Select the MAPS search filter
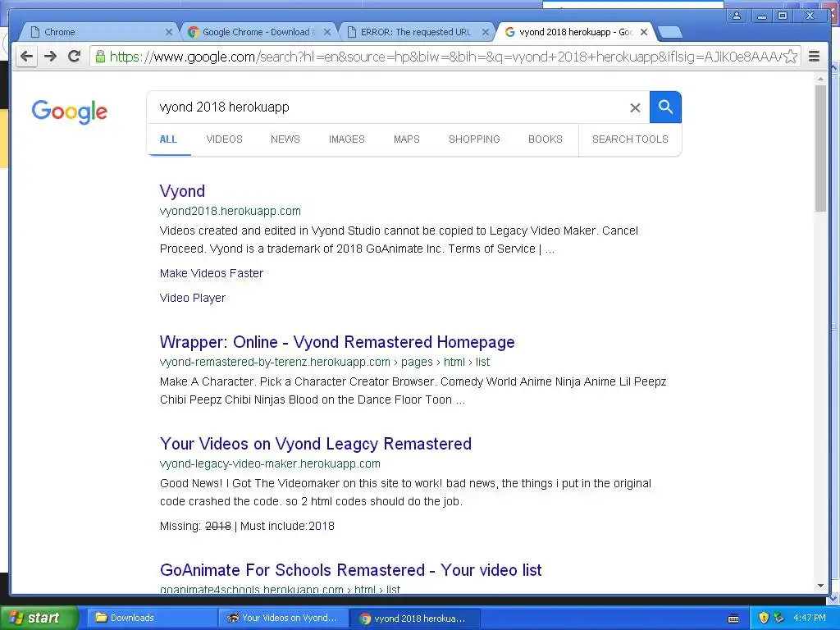The image size is (840, 630). pos(407,139)
